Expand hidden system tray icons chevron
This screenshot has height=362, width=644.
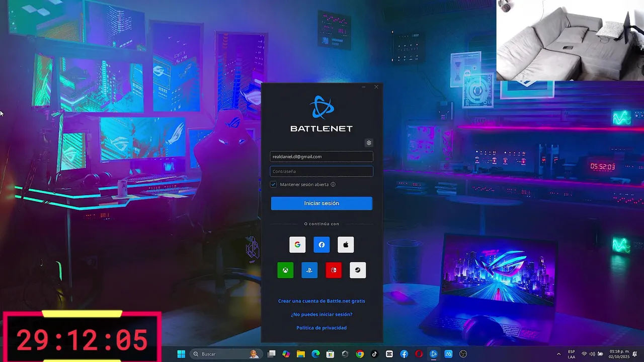click(x=558, y=354)
